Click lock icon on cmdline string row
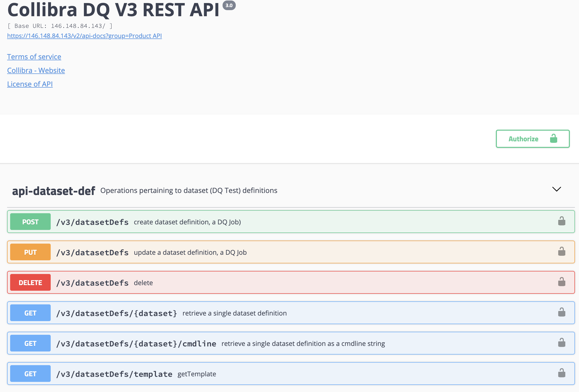 [562, 343]
